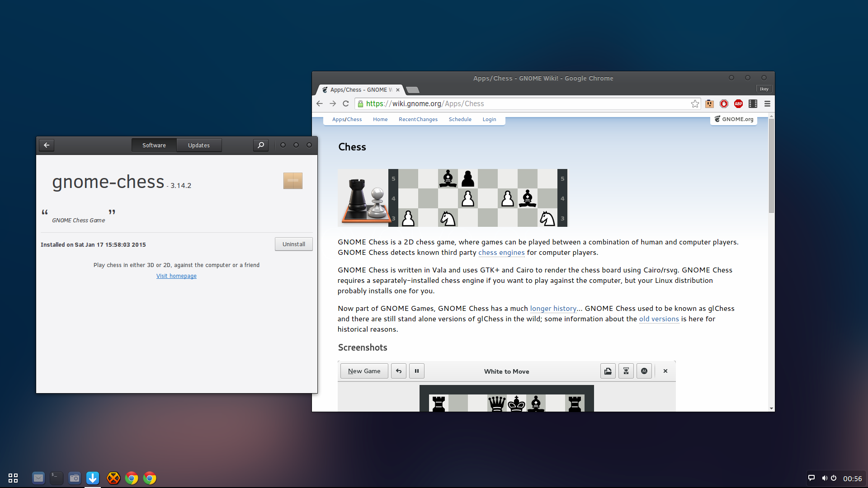Bookmark page with star icon
Screen dimensions: 868x488
click(x=695, y=104)
